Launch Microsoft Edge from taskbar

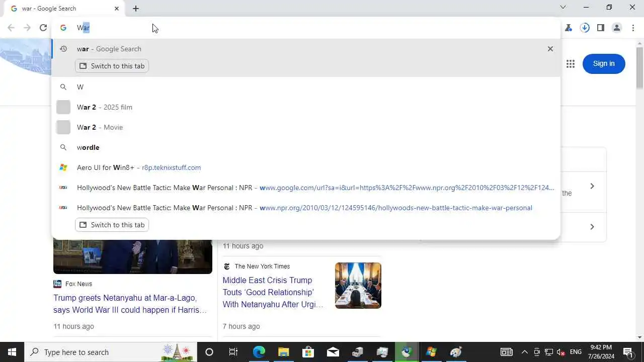pyautogui.click(x=259, y=352)
